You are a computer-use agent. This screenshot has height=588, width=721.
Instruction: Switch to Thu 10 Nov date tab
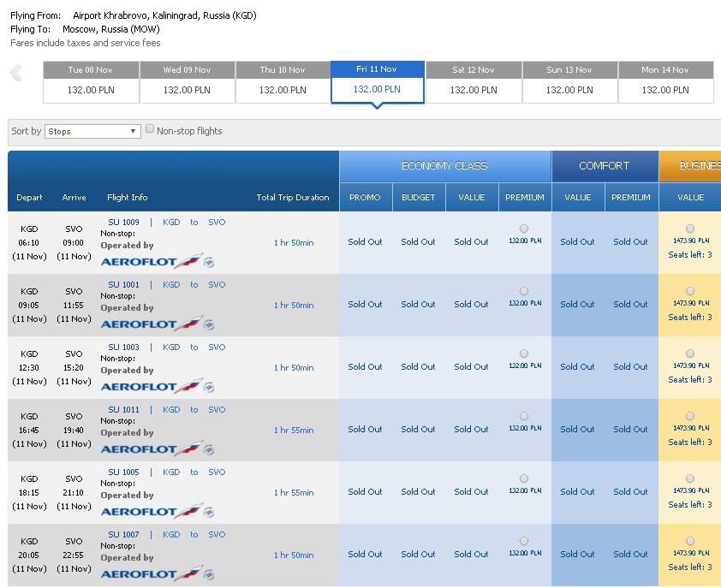point(283,82)
